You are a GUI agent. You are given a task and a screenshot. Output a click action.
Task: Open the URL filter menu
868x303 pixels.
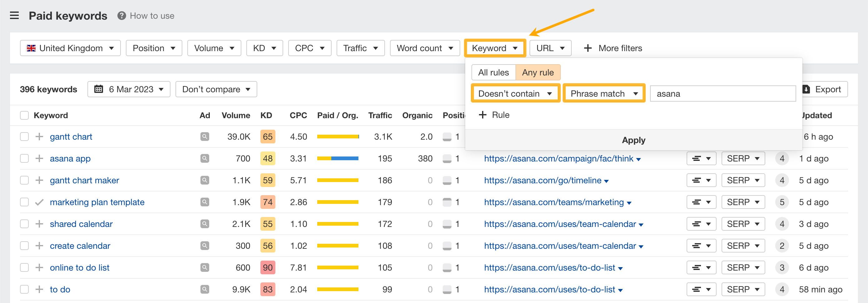550,48
